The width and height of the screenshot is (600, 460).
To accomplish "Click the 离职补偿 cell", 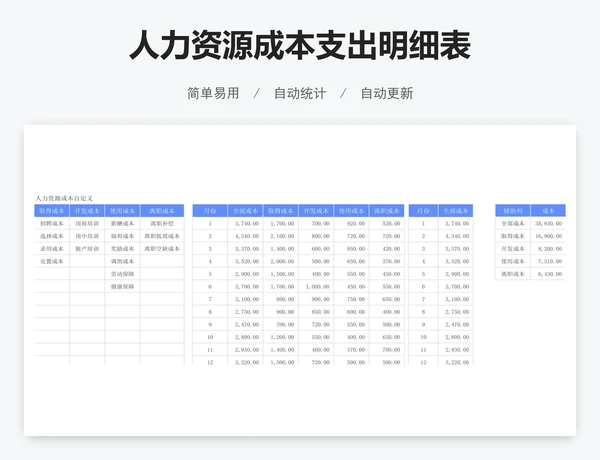I will [162, 223].
